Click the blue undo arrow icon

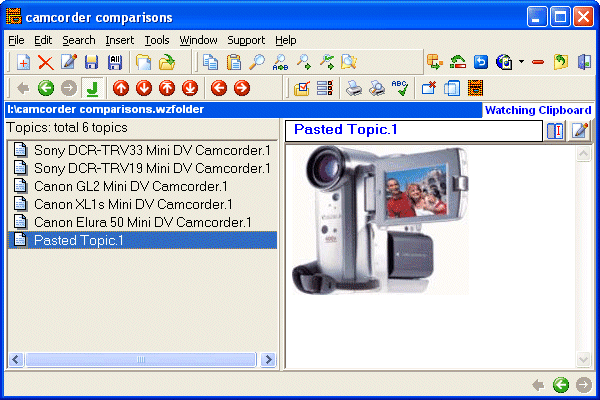pos(481,62)
